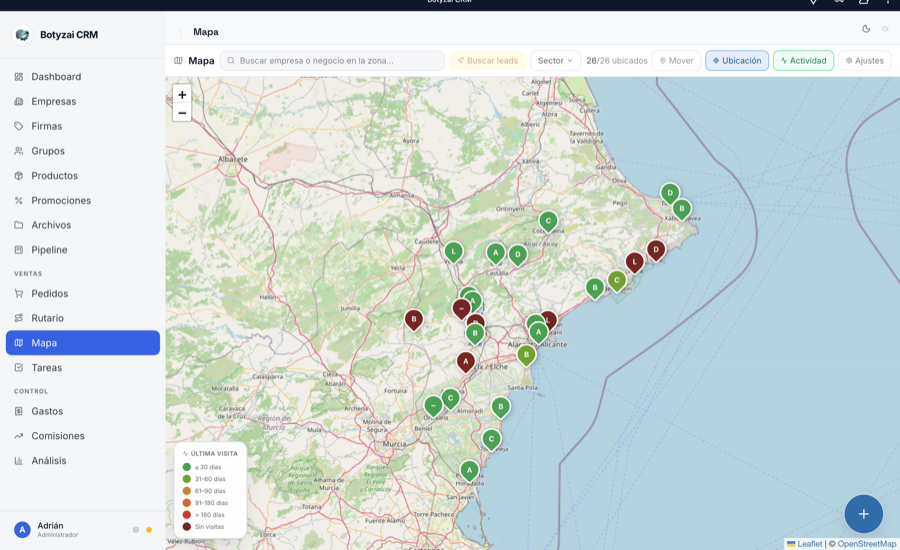900x550 pixels.
Task: Click the Mapa icon in sidebar
Action: (19, 343)
